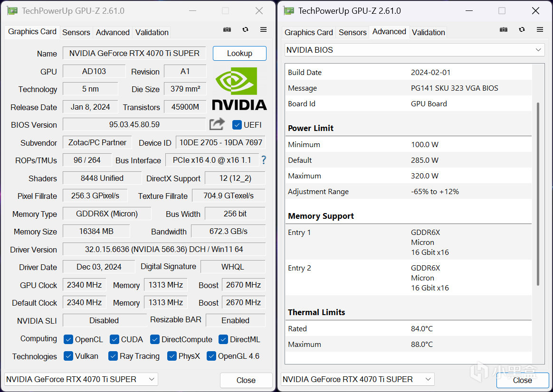Open Validation tab in right window
The image size is (553, 392).
tap(428, 32)
